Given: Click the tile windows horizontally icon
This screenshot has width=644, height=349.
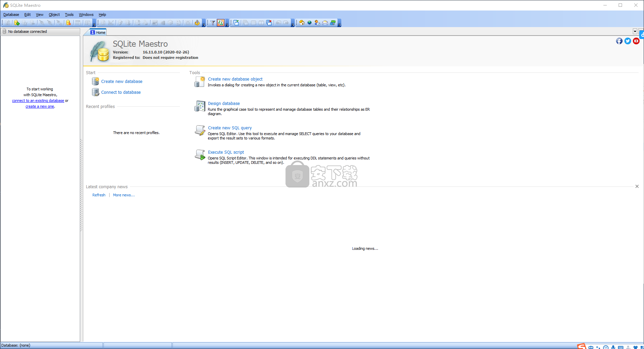Looking at the screenshot, I should click(x=253, y=23).
